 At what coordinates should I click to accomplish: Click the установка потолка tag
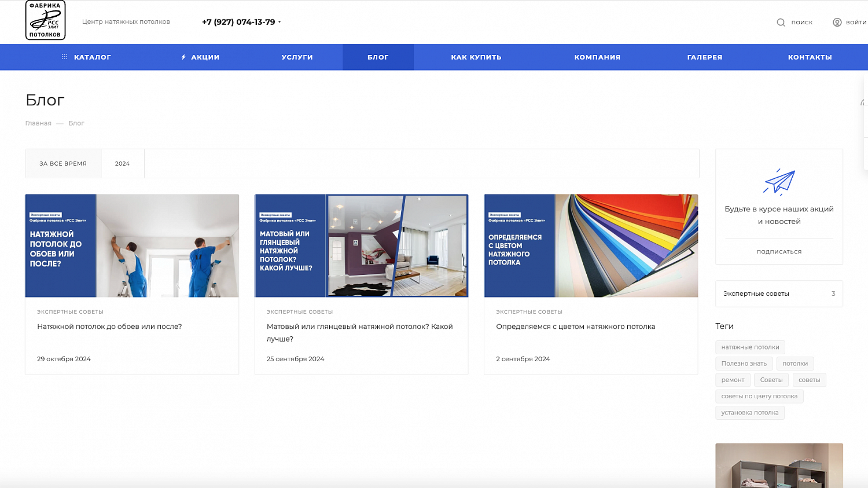[750, 413]
